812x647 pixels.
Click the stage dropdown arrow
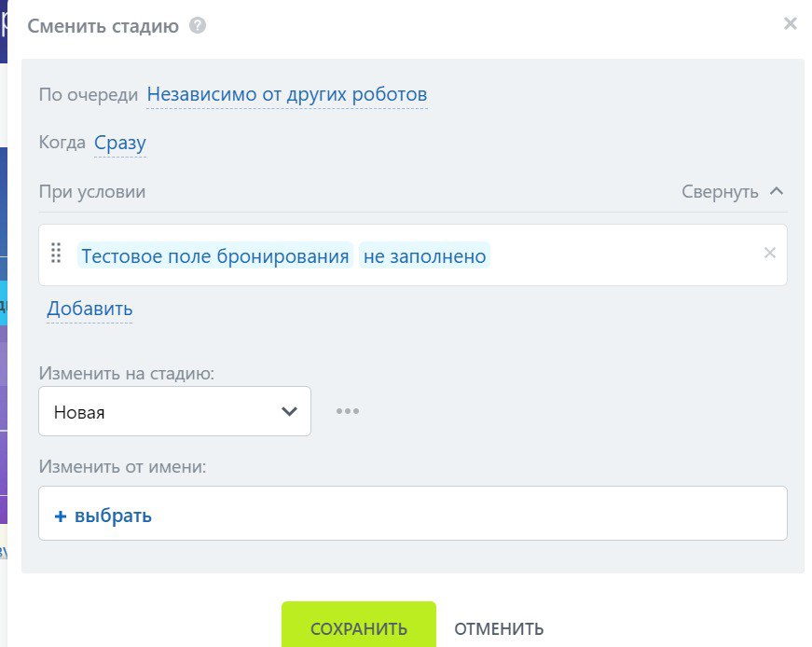[289, 411]
